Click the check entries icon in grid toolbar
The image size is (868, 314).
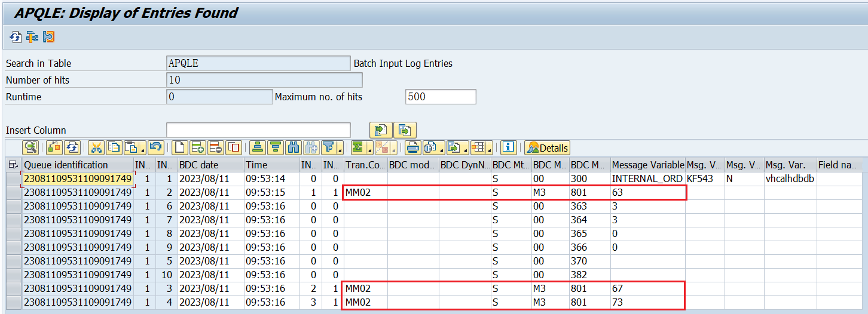pos(54,147)
